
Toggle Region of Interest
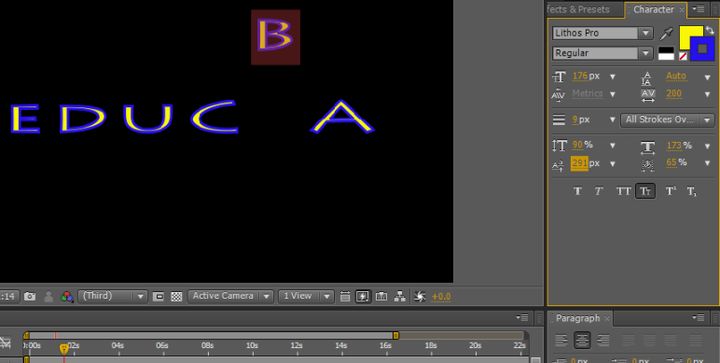click(x=158, y=297)
